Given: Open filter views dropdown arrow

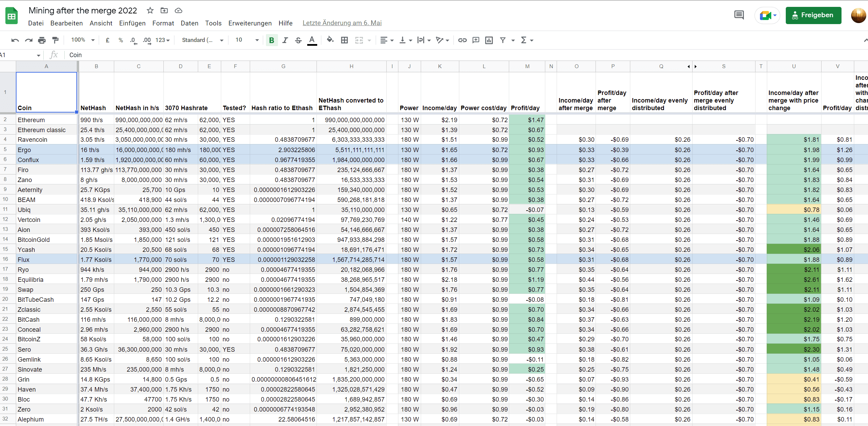Looking at the screenshot, I should 513,40.
